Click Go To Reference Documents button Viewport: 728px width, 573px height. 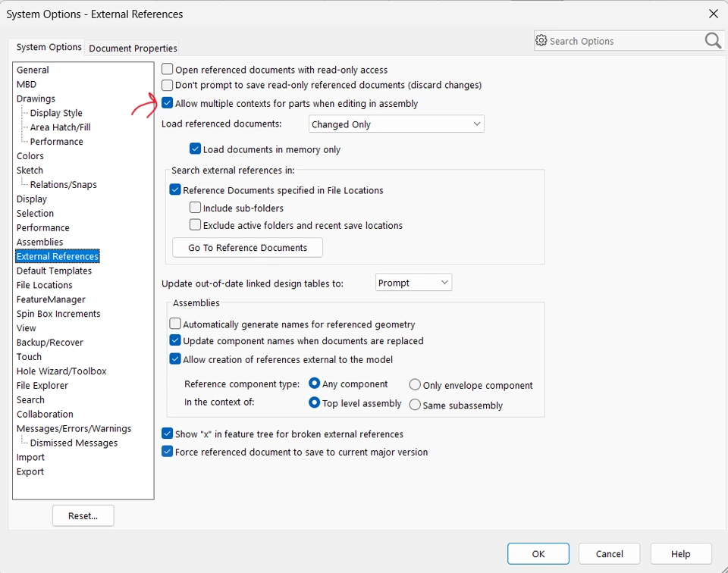pos(247,247)
